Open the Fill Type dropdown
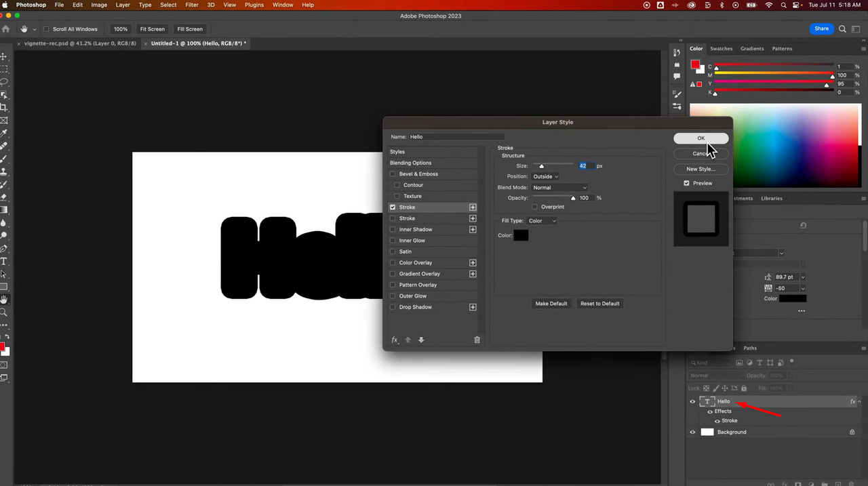The width and height of the screenshot is (868, 486). click(542, 221)
